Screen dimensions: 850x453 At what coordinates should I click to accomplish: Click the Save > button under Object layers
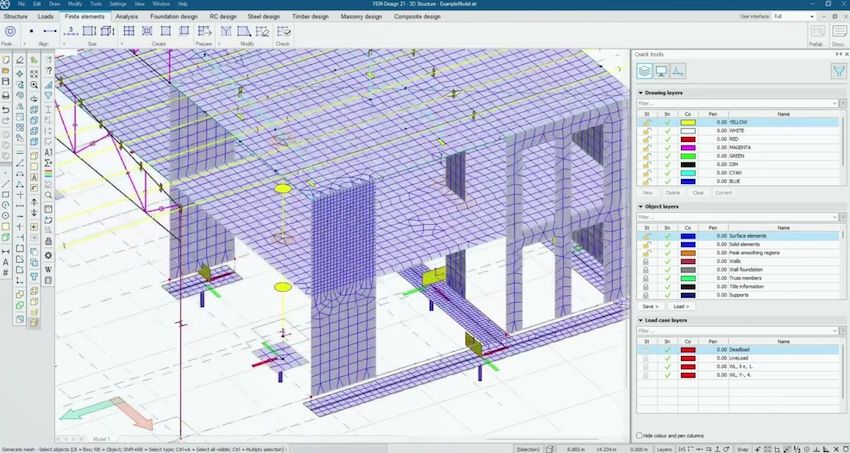[x=649, y=306]
